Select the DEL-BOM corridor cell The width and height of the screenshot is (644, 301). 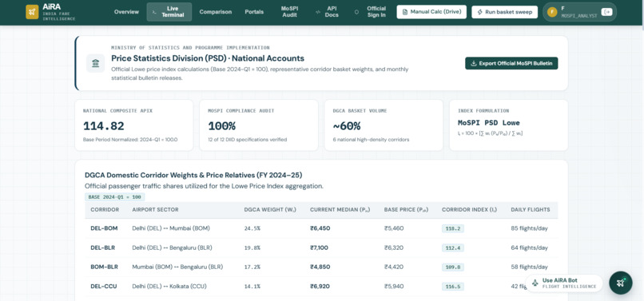104,228
